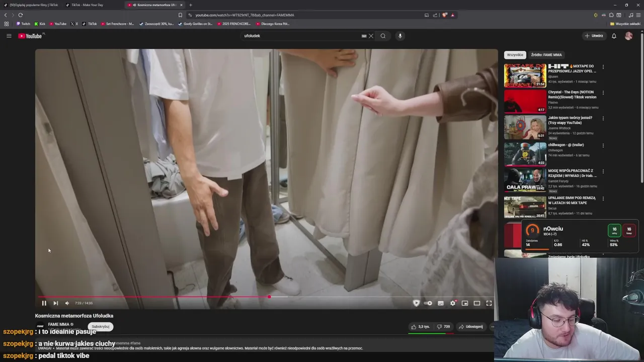
Task: Dislike the video (739)
Action: point(443,327)
